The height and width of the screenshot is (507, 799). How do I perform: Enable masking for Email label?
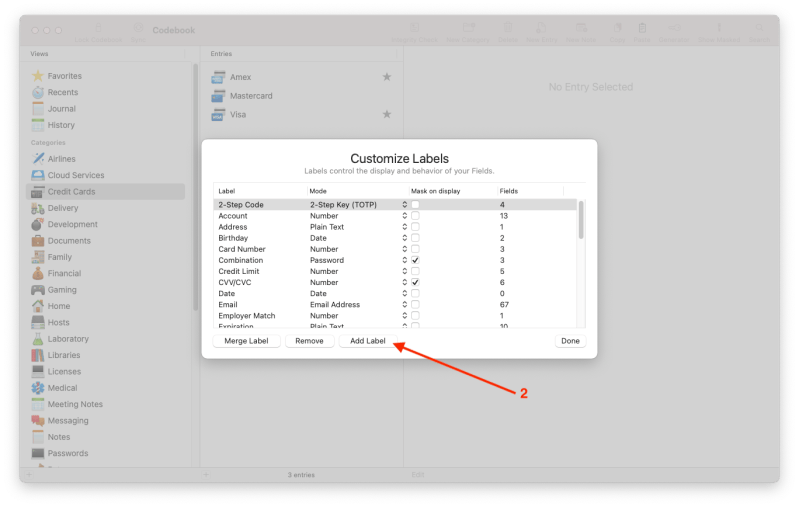coord(415,305)
